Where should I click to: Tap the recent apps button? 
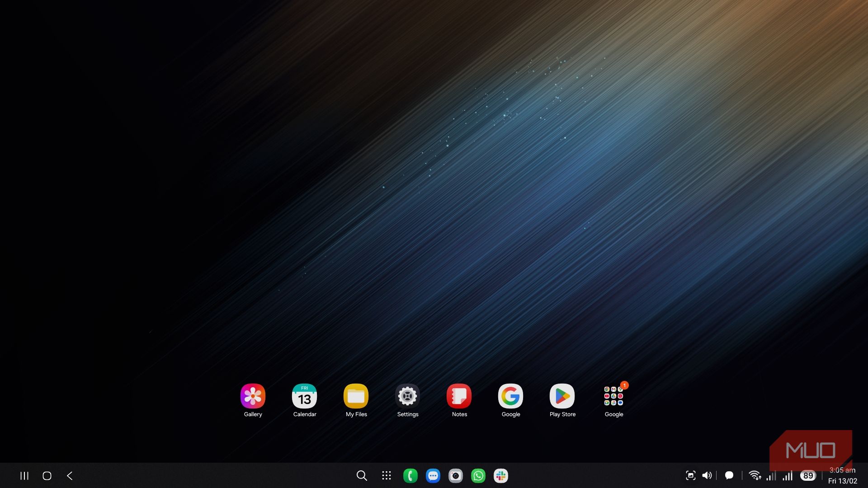[24, 476]
